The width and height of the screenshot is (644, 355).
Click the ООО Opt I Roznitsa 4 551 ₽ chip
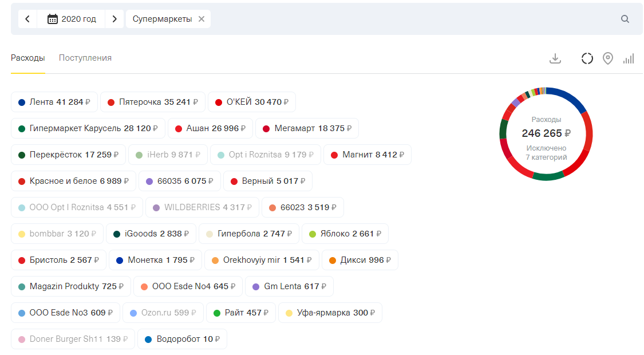(x=77, y=207)
